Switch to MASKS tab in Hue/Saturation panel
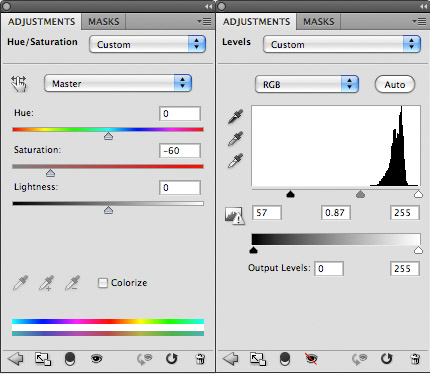The image size is (430, 374). (x=104, y=22)
